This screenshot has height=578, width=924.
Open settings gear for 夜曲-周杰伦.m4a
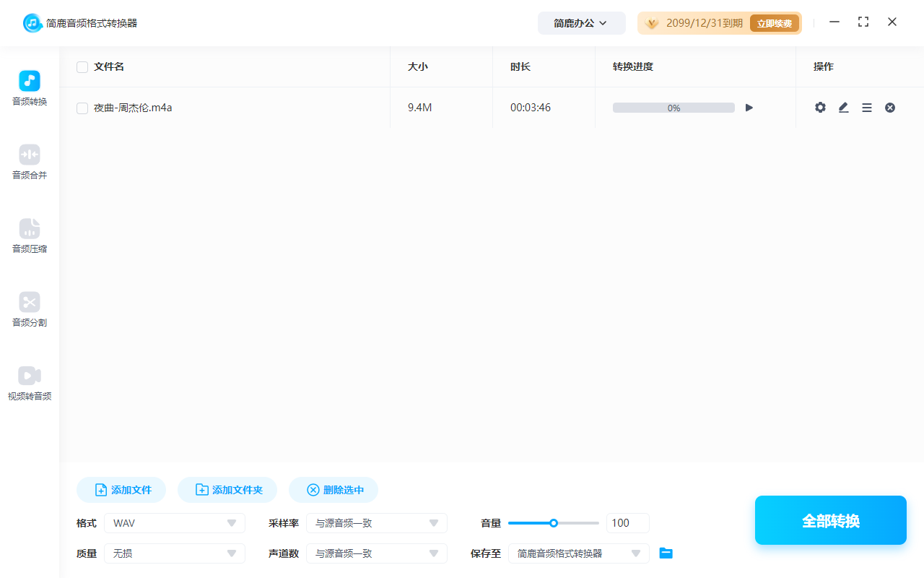point(820,107)
